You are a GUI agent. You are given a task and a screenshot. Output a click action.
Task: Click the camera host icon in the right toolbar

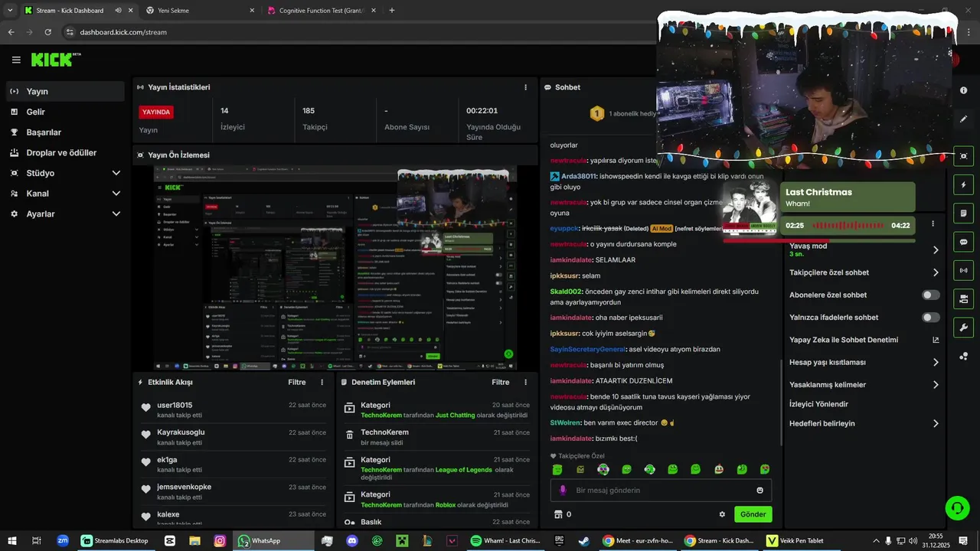click(x=963, y=298)
